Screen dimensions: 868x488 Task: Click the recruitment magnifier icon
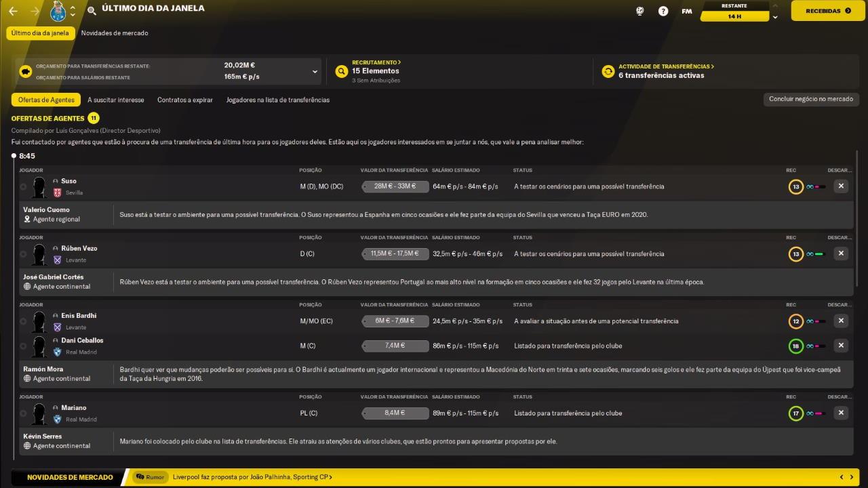tap(342, 71)
